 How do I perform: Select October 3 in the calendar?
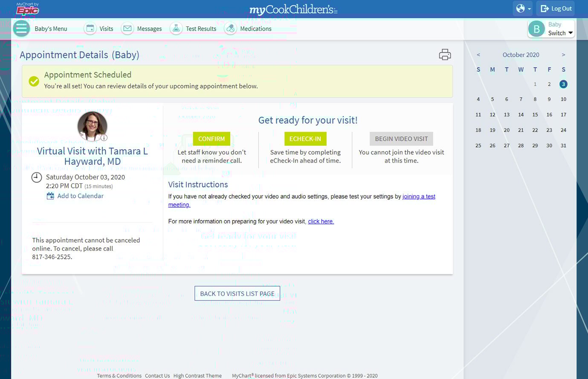click(563, 84)
